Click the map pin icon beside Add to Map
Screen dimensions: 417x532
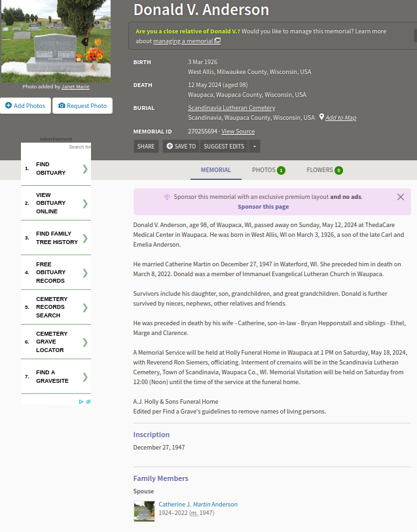(321, 117)
